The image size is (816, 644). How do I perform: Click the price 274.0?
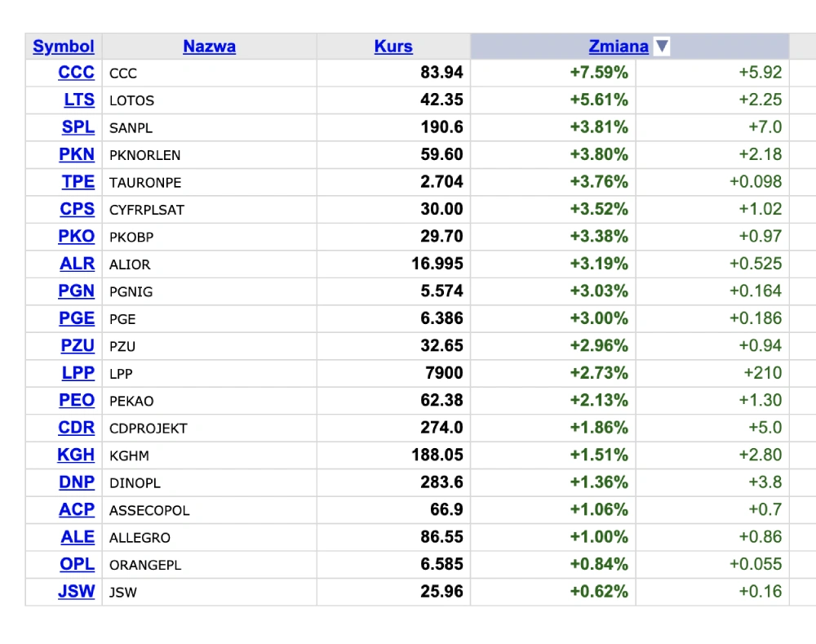coord(441,428)
